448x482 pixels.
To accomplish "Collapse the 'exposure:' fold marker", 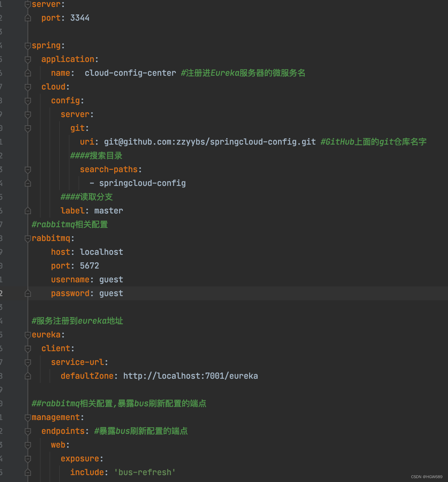I will click(x=28, y=459).
